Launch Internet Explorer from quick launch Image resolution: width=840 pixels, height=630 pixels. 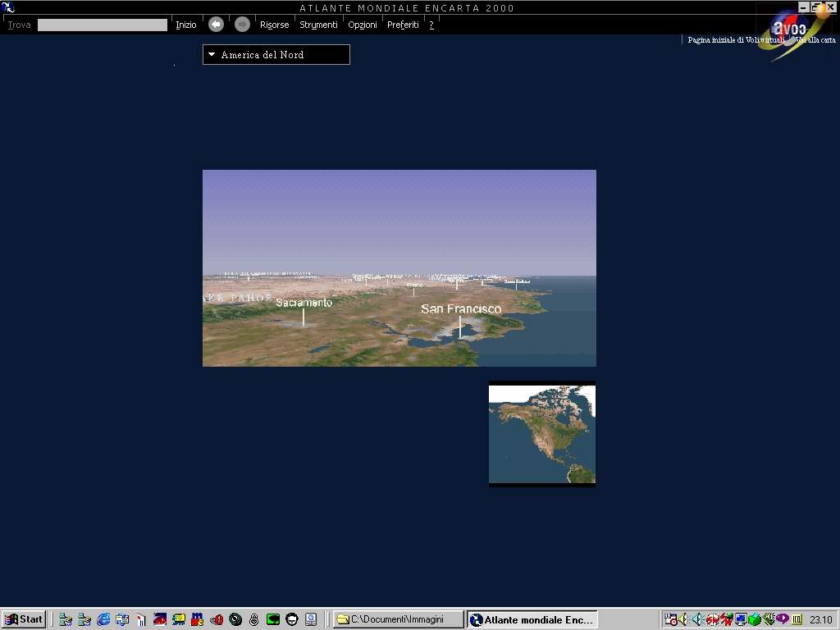pos(103,620)
